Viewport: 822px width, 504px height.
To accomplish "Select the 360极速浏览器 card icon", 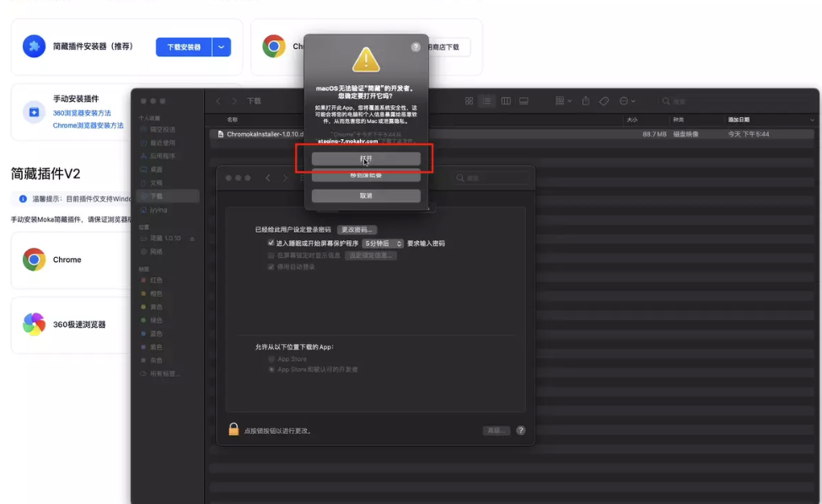I will click(34, 324).
